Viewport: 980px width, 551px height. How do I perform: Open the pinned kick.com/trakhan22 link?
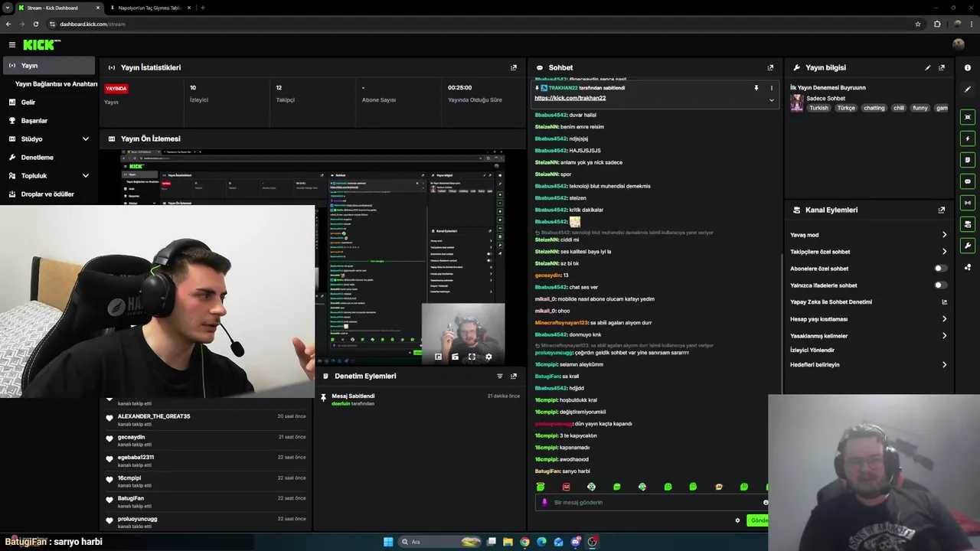(x=570, y=98)
